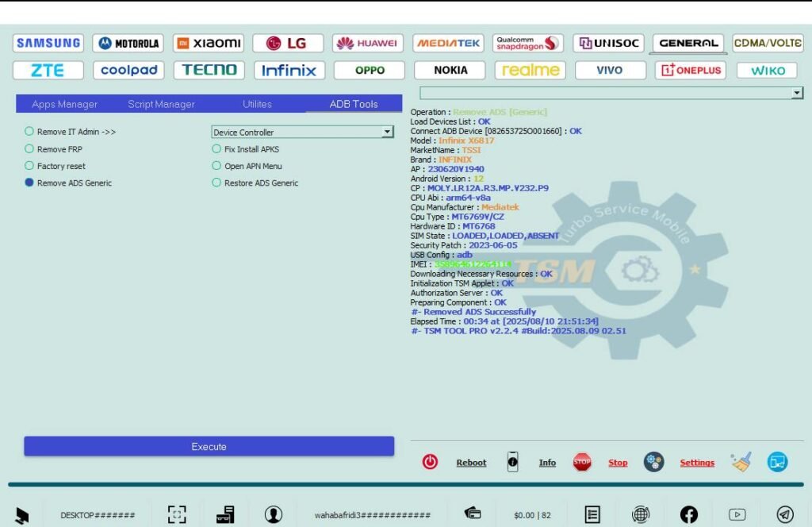This screenshot has height=527, width=812.
Task: Select the Coolpad brand button
Action: point(128,70)
